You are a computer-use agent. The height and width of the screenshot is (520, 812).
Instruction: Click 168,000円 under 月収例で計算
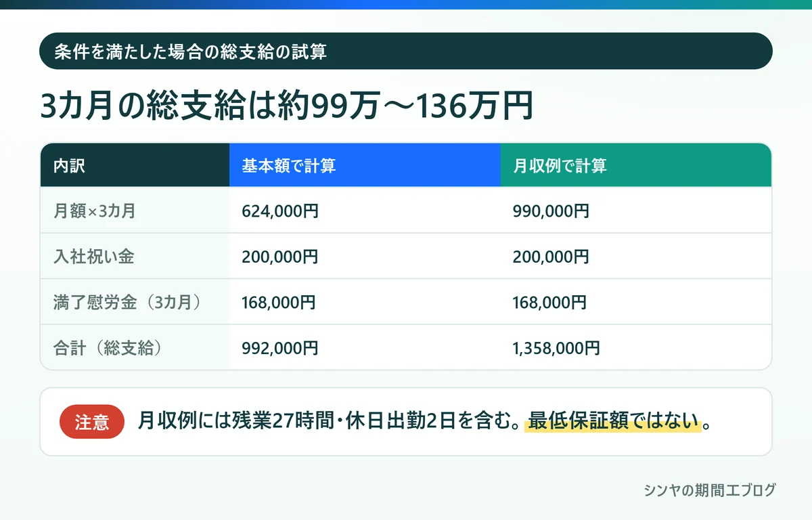click(549, 302)
